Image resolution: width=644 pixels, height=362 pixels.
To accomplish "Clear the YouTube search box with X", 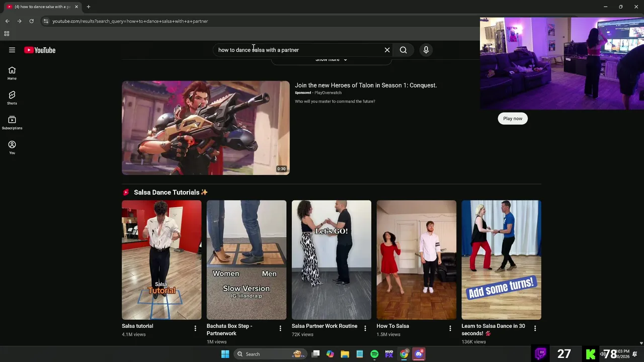I will [x=387, y=50].
